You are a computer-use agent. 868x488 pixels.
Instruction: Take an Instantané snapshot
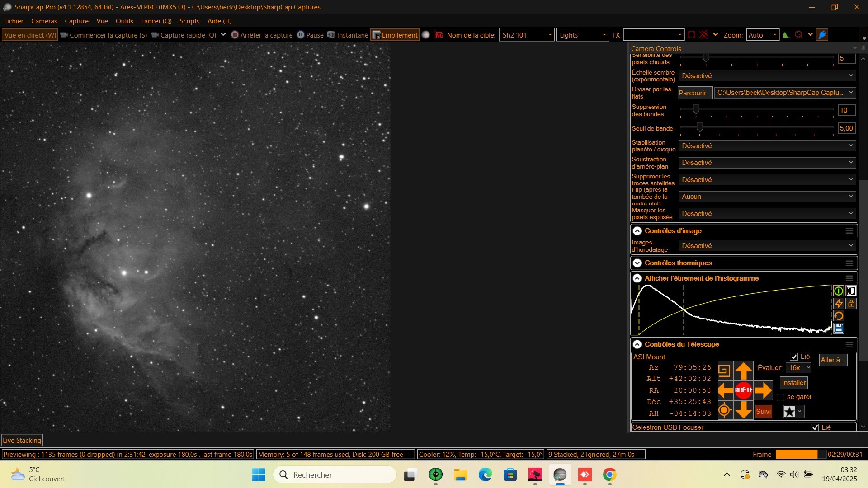348,35
